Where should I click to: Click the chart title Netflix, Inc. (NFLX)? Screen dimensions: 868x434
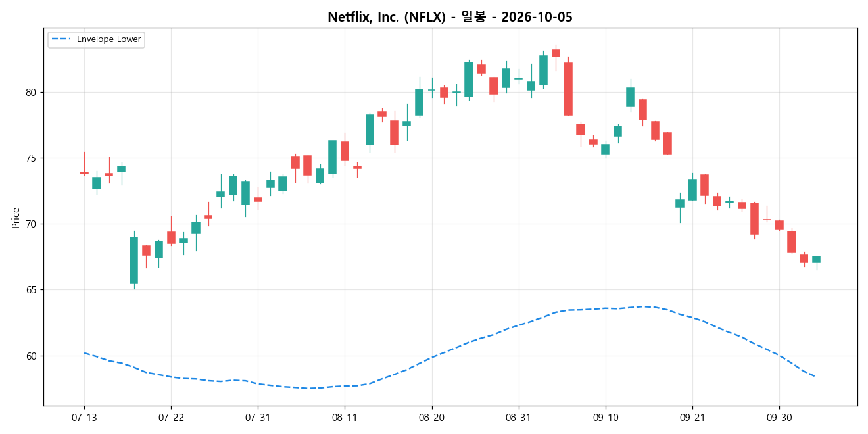pyautogui.click(x=450, y=17)
